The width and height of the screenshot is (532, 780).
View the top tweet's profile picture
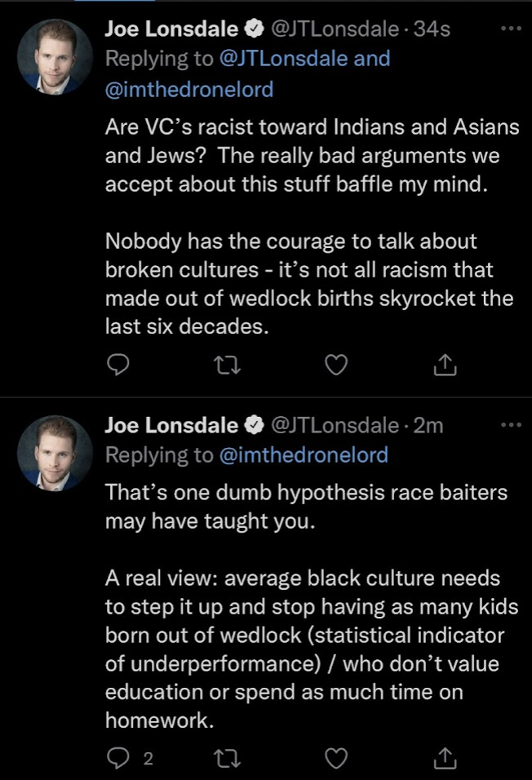click(55, 57)
